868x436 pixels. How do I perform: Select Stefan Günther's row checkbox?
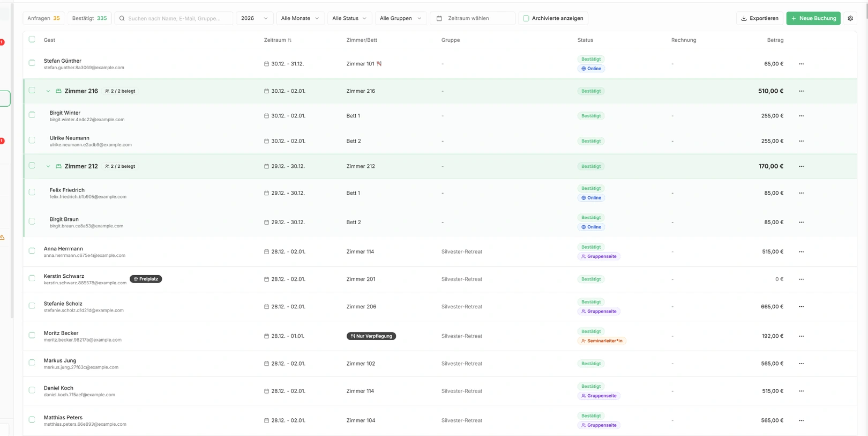tap(32, 63)
